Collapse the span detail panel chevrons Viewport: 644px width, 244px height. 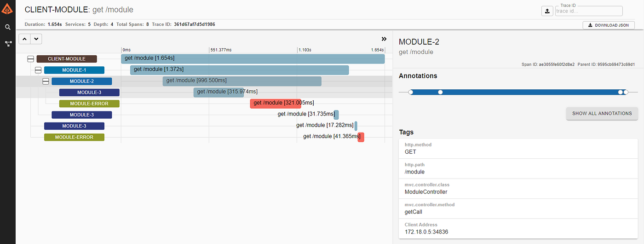tap(384, 39)
